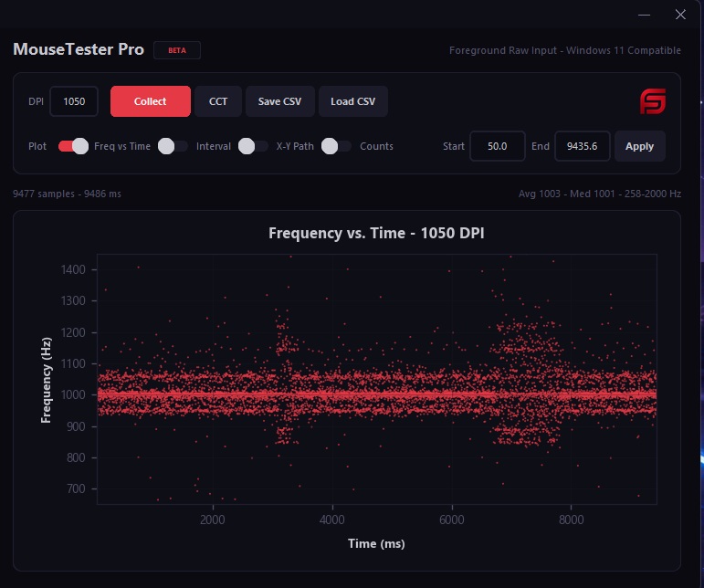
Task: Open the CCT button
Action: (218, 101)
